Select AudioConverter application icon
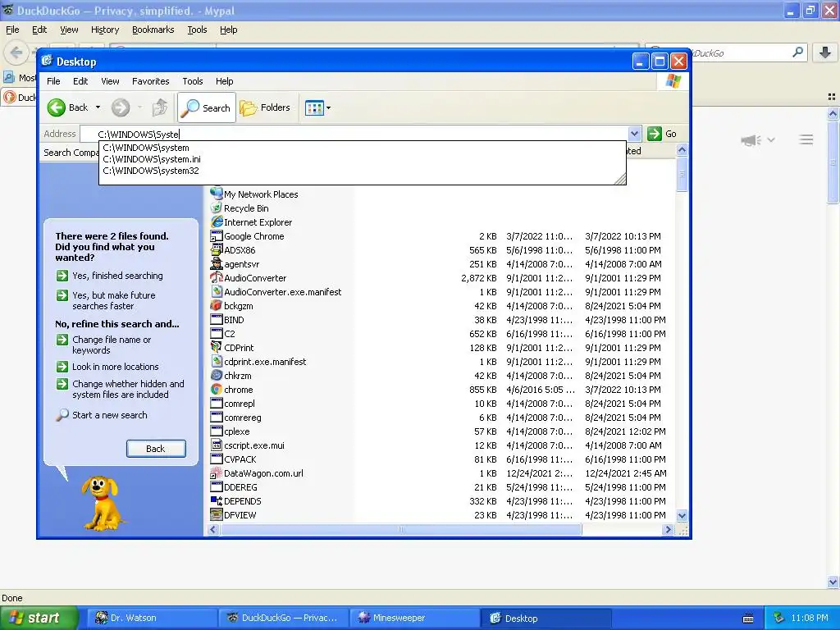 pos(216,277)
